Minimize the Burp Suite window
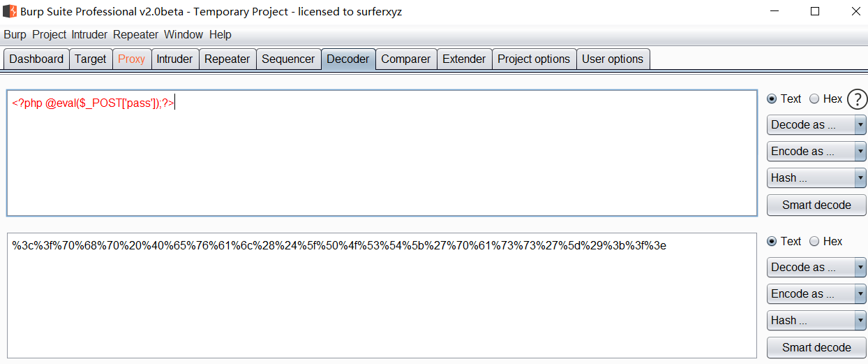 click(774, 11)
